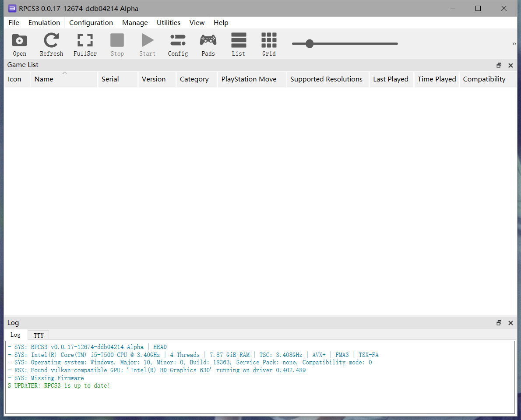Open the File menu
Viewport: 521px width, 420px height.
click(x=14, y=23)
